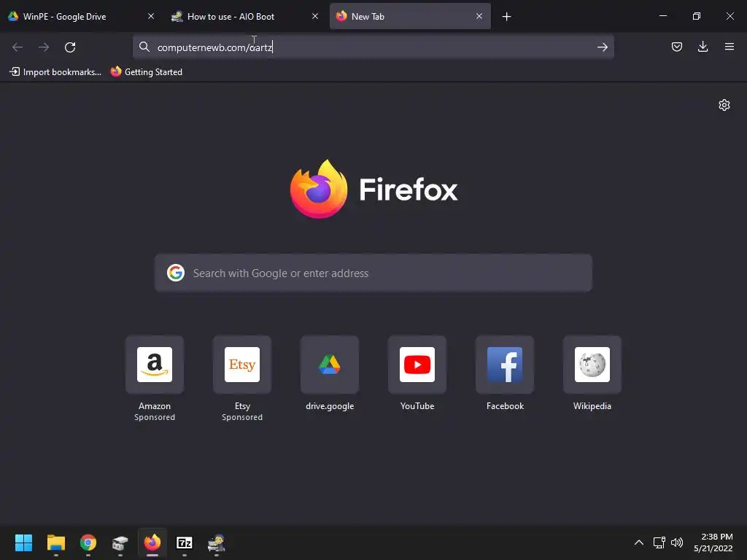Launch Google Chrome from taskbar
This screenshot has width=747, height=560.
[88, 542]
